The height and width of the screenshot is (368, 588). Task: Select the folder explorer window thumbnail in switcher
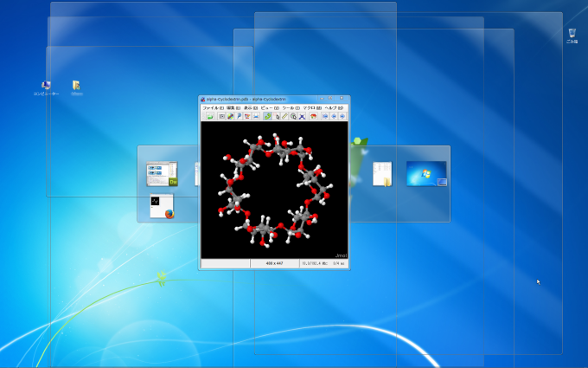click(x=382, y=174)
